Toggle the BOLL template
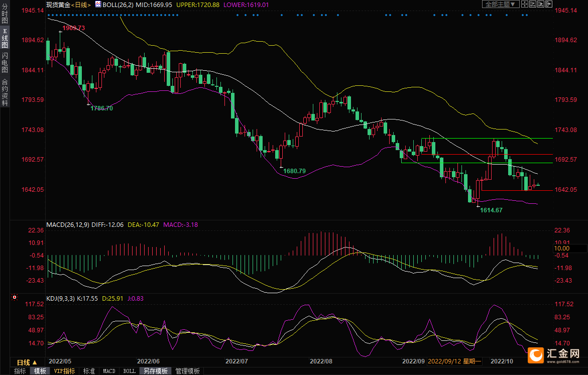The image size is (588, 375). tap(129, 371)
